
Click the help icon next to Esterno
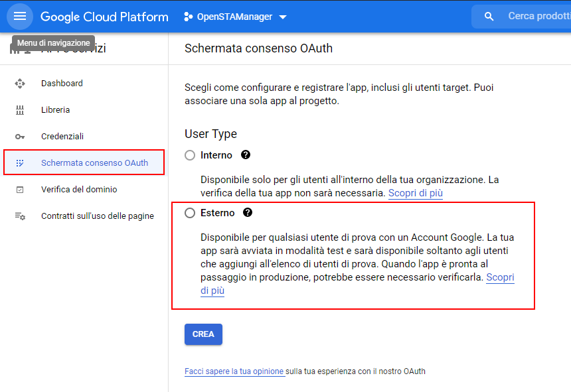[248, 213]
